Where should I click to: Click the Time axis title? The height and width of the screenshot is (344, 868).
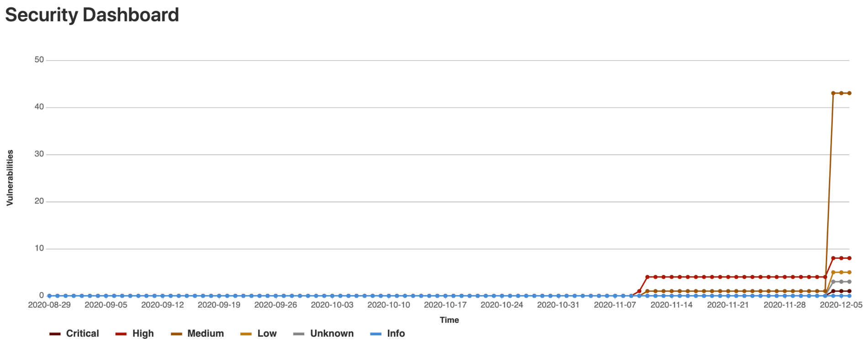[449, 320]
